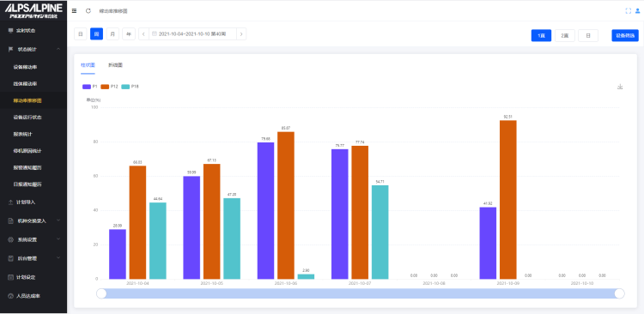This screenshot has width=644, height=314.
Task: Click the teal P18 bar valued 54.71
Action: [x=380, y=232]
